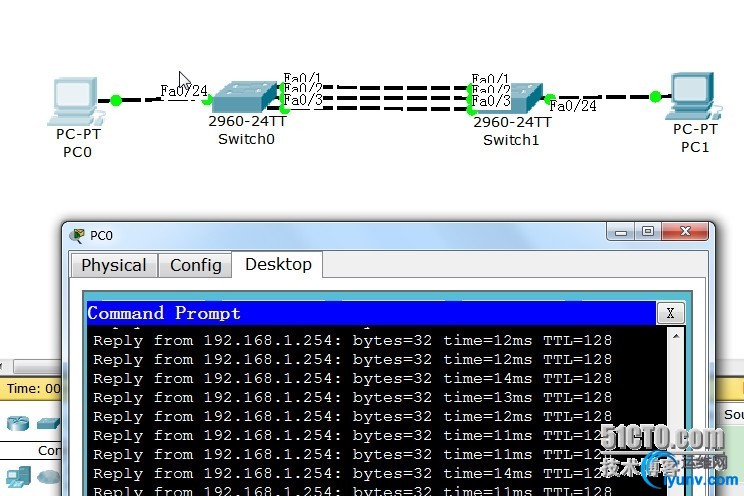Switch to the Physical tab
The image size is (744, 496).
(x=114, y=265)
